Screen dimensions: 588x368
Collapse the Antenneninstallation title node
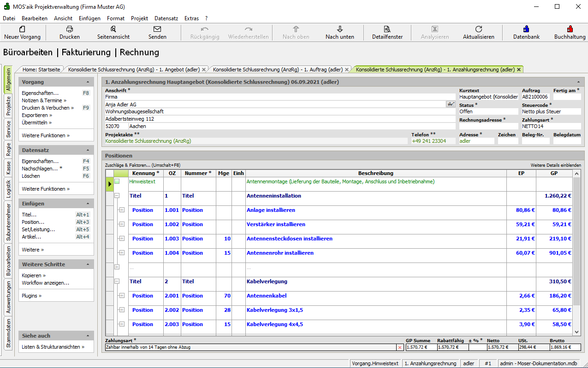coord(117,196)
